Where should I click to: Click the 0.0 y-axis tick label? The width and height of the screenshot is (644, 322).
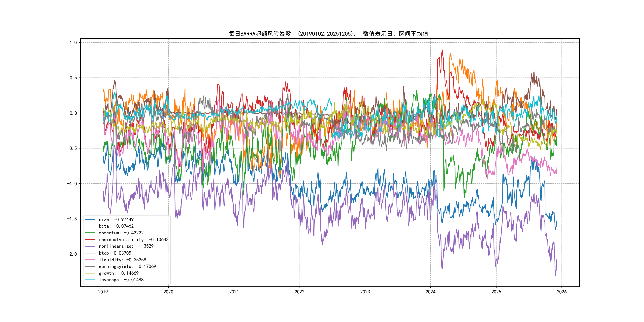click(x=73, y=113)
